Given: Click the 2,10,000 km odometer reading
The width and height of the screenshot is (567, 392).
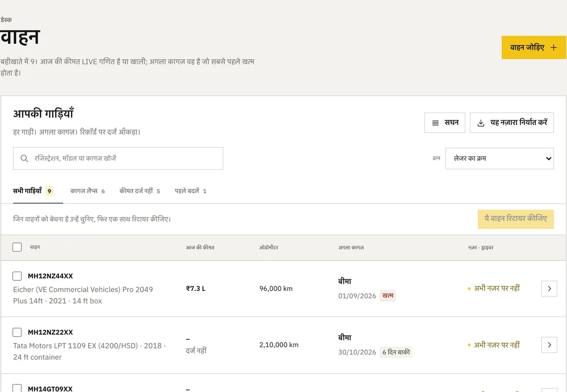Looking at the screenshot, I should 279,345.
